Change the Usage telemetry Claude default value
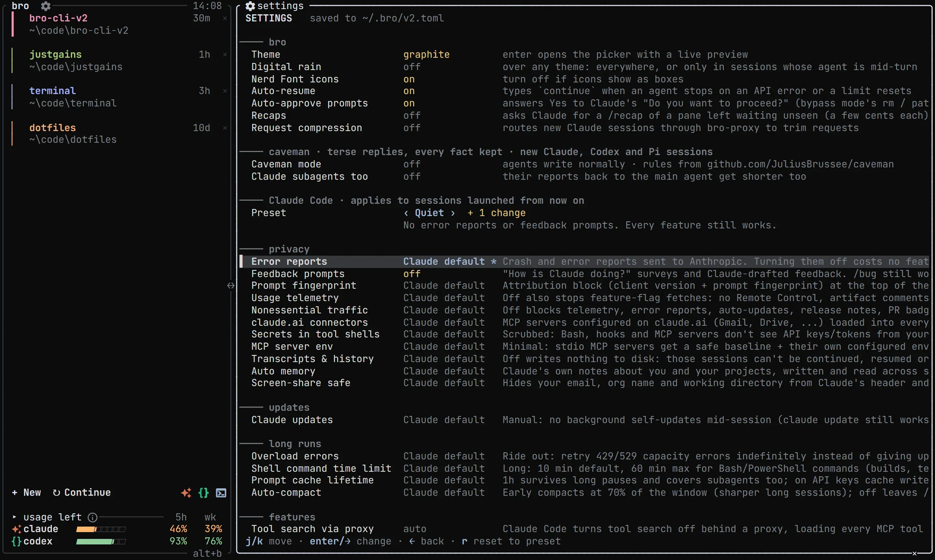Image resolution: width=935 pixels, height=560 pixels. pos(443,298)
